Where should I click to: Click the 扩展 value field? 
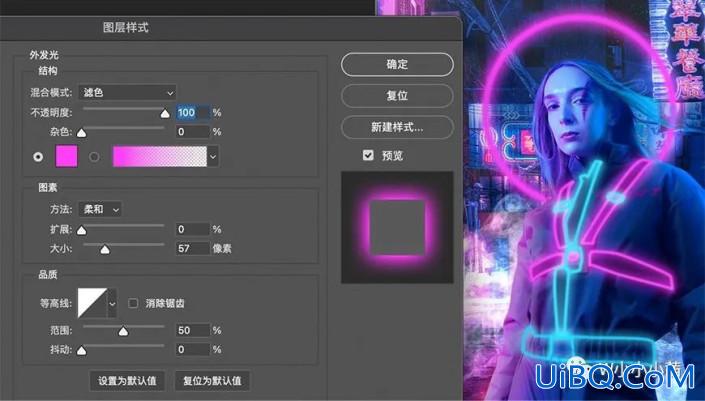193,229
